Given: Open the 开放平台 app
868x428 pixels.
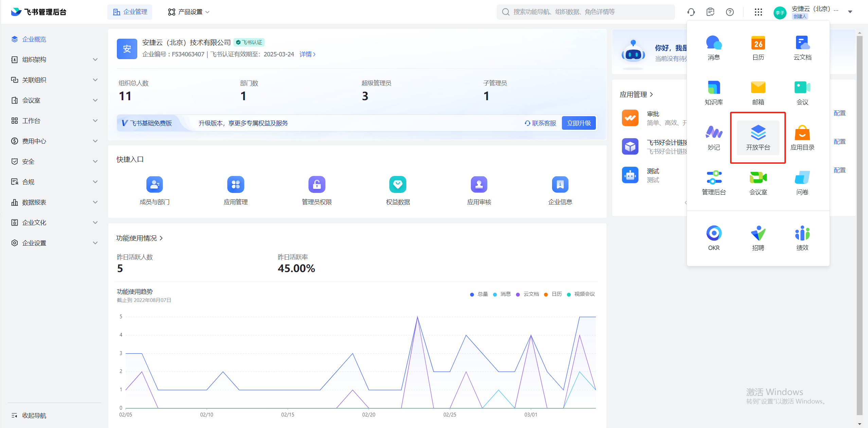Looking at the screenshot, I should click(758, 138).
